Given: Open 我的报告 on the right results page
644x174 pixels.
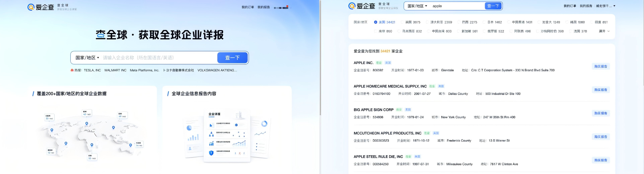Looking at the screenshot, I should [586, 6].
